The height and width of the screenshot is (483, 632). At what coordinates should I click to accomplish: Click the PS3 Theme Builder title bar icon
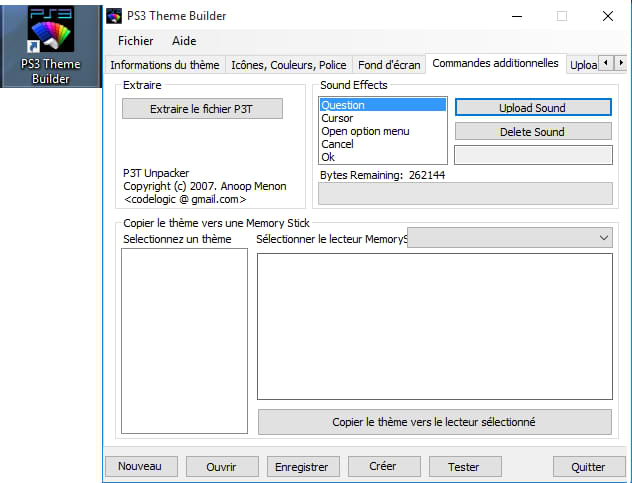114,16
